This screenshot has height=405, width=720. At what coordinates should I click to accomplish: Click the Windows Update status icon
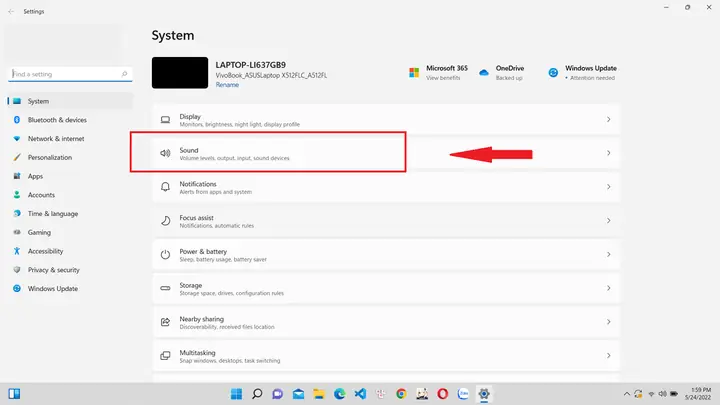pyautogui.click(x=553, y=73)
